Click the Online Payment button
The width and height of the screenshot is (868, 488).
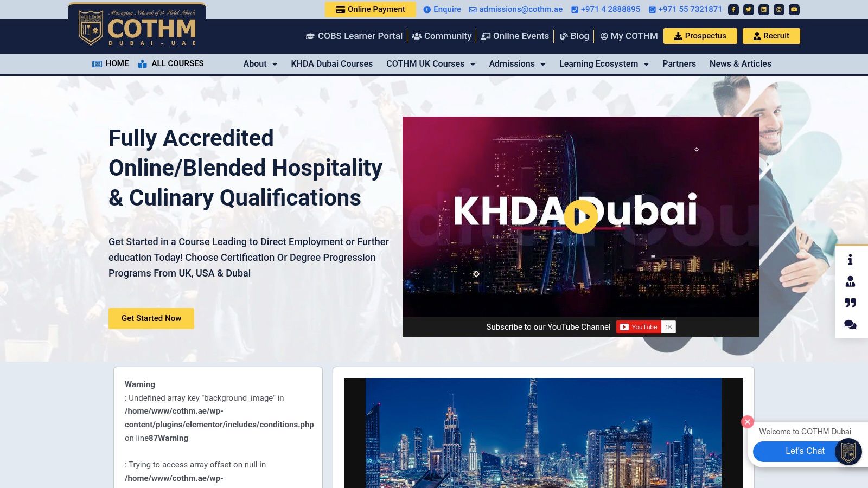(371, 9)
